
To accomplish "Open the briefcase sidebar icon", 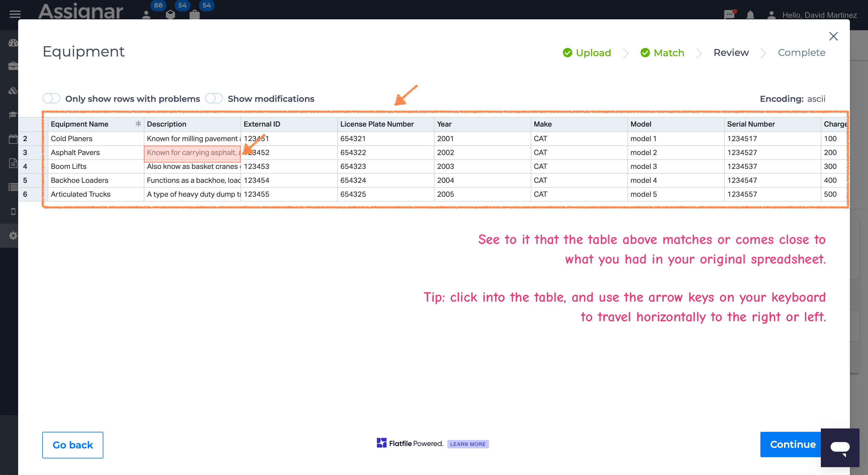I will (13, 66).
